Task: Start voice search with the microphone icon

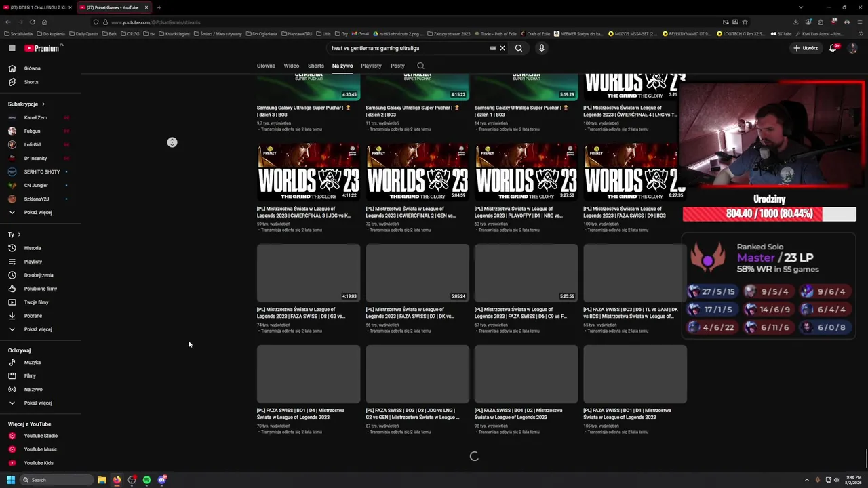Action: [x=541, y=48]
